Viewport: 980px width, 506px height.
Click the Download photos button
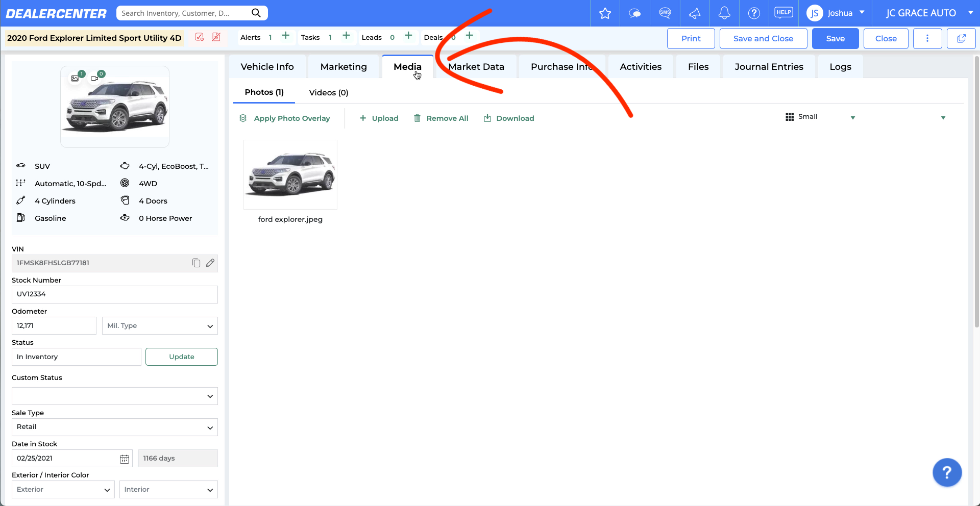coord(509,118)
